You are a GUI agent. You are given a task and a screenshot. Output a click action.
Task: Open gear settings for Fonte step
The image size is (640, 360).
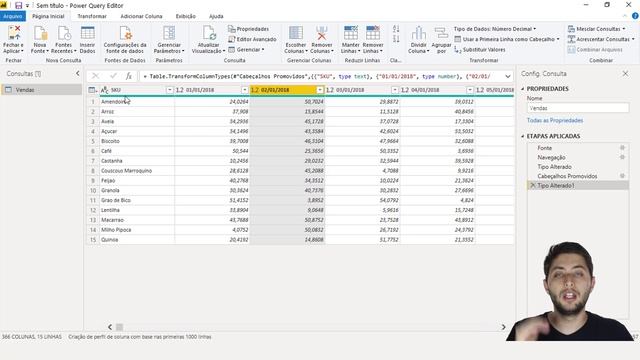pyautogui.click(x=622, y=148)
